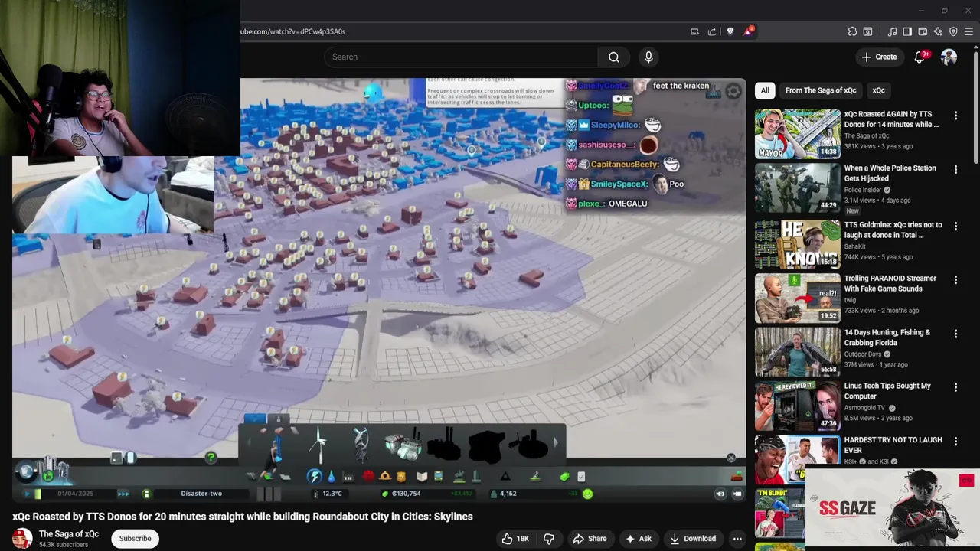Click the red Healthcare icon in game toolbar
The image size is (980, 551).
click(x=368, y=477)
